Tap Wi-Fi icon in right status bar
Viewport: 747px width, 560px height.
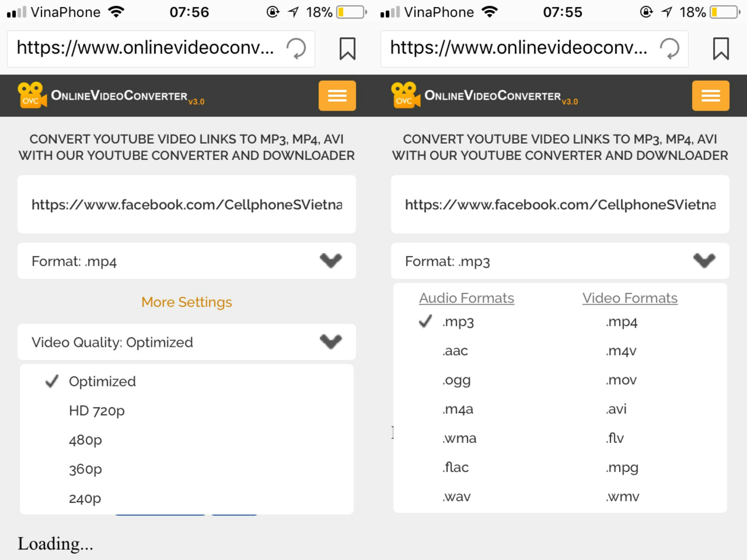(x=490, y=12)
